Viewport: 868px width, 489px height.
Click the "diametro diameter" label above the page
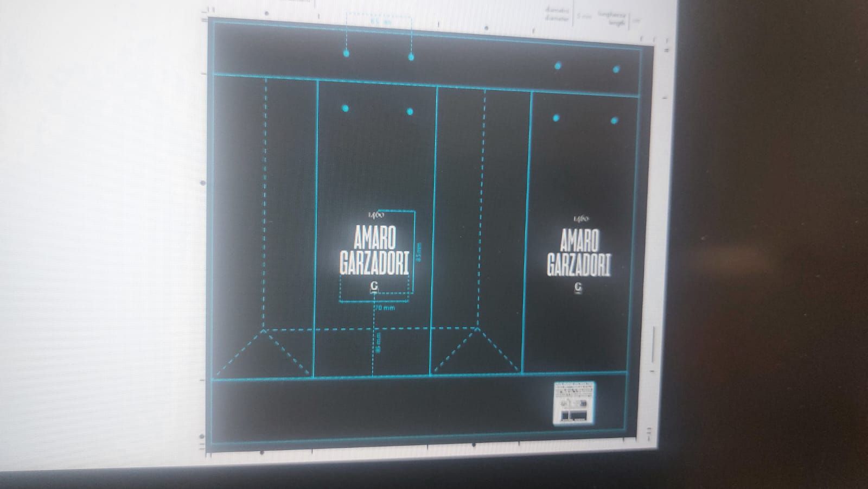[x=557, y=14]
